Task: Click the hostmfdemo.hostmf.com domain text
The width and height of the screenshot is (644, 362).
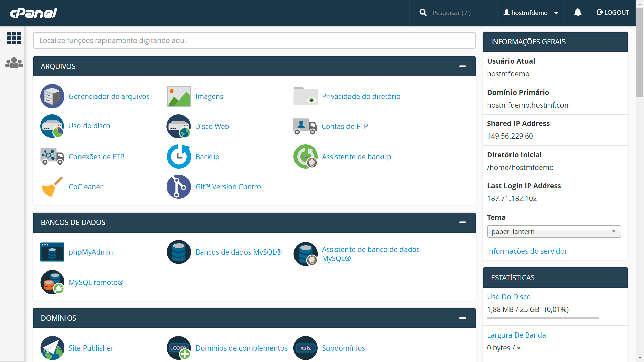Action: point(529,105)
